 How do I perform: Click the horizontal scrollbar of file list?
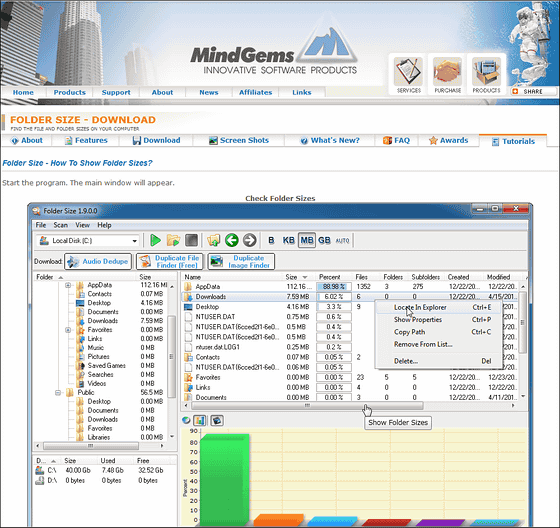click(x=307, y=405)
